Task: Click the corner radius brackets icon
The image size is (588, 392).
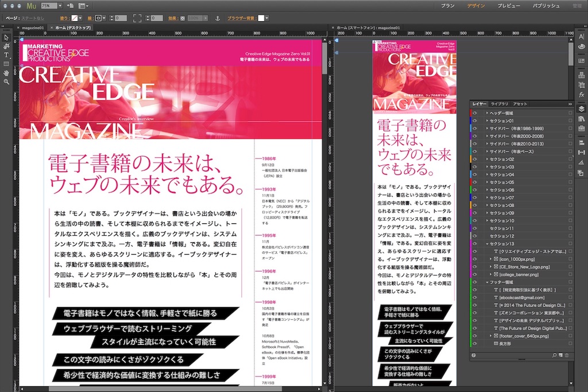Action: pos(137,18)
